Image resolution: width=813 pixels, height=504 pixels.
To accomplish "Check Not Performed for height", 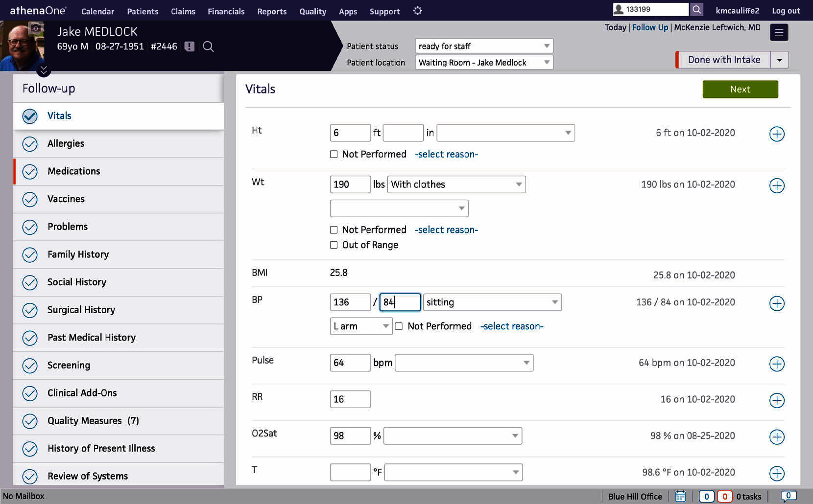I will click(x=334, y=154).
